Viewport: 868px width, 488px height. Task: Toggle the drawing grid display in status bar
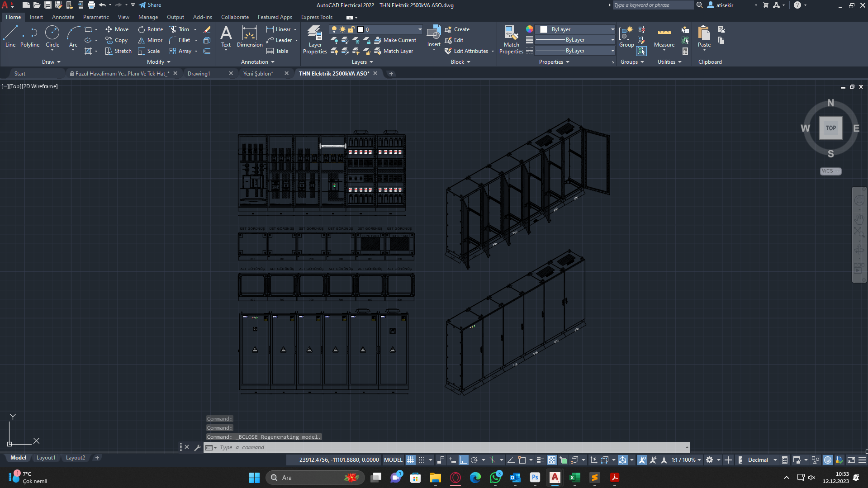(410, 460)
